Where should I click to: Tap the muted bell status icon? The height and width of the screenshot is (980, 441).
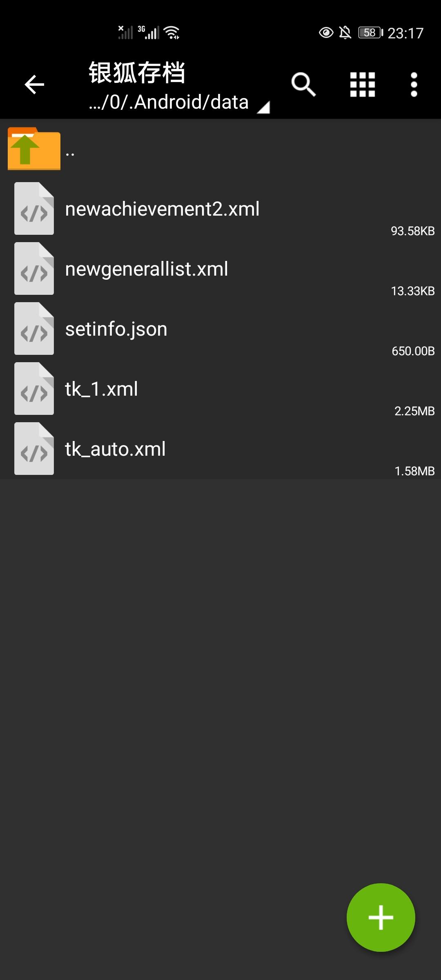tap(345, 32)
